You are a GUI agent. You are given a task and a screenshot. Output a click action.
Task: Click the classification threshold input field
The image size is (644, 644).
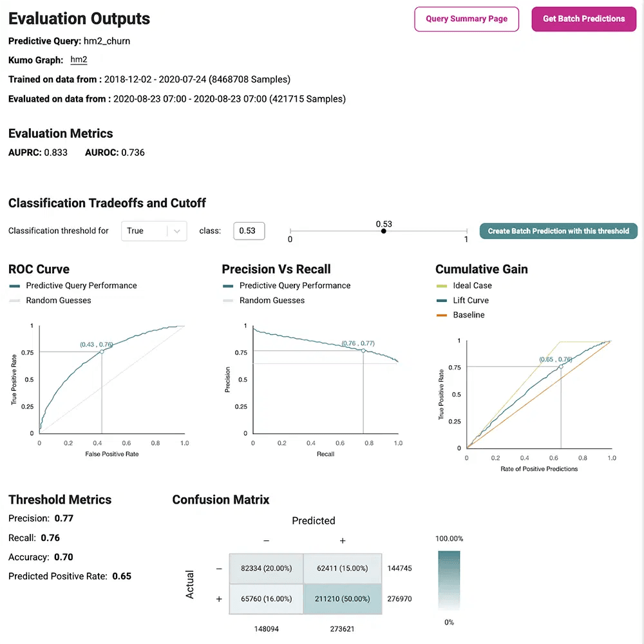[249, 231]
